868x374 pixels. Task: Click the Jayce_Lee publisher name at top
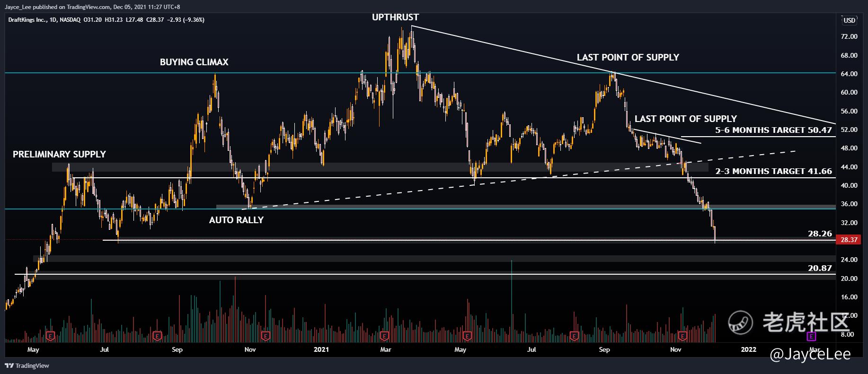click(x=17, y=7)
